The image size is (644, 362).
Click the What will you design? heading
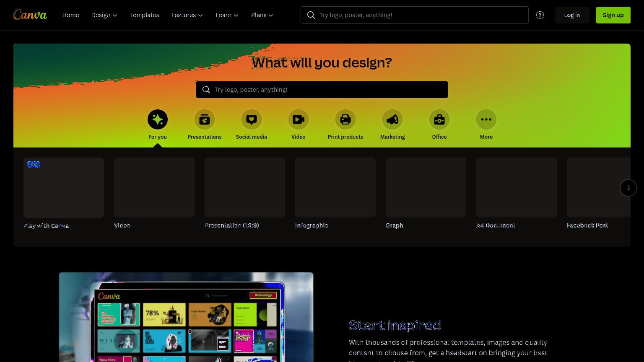322,62
